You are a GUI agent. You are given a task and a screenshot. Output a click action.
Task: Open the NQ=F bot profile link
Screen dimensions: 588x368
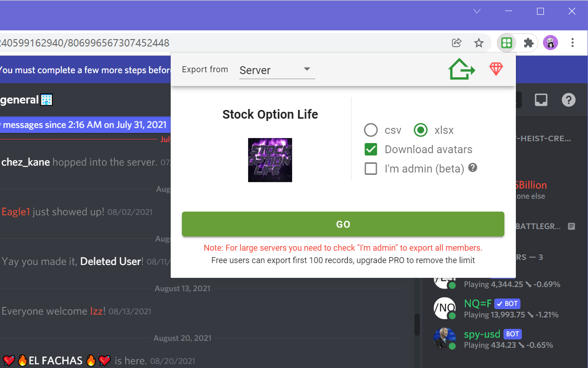click(x=477, y=304)
